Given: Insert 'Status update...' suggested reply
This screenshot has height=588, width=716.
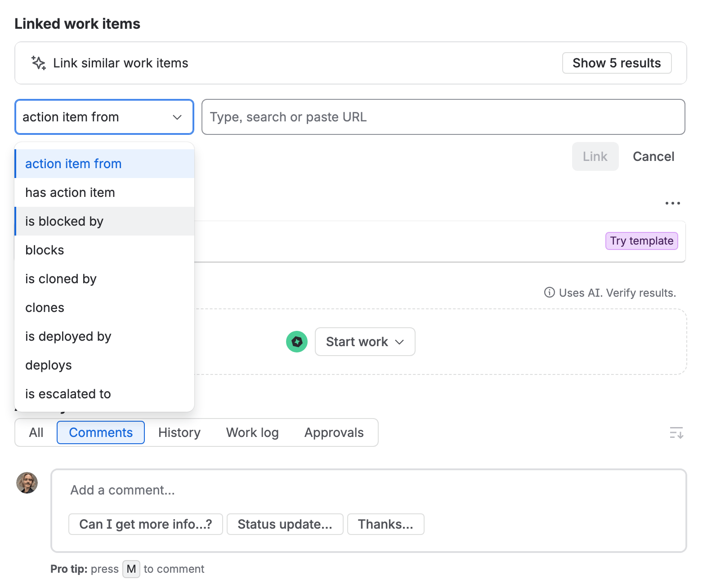Looking at the screenshot, I should 285,524.
